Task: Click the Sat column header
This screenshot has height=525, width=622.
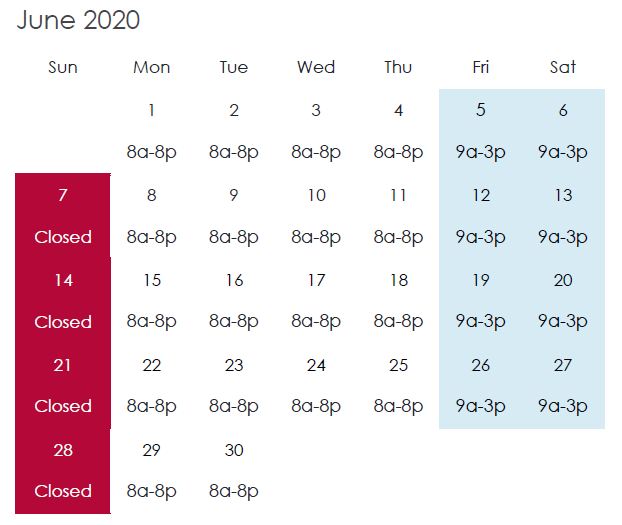Action: click(x=562, y=67)
